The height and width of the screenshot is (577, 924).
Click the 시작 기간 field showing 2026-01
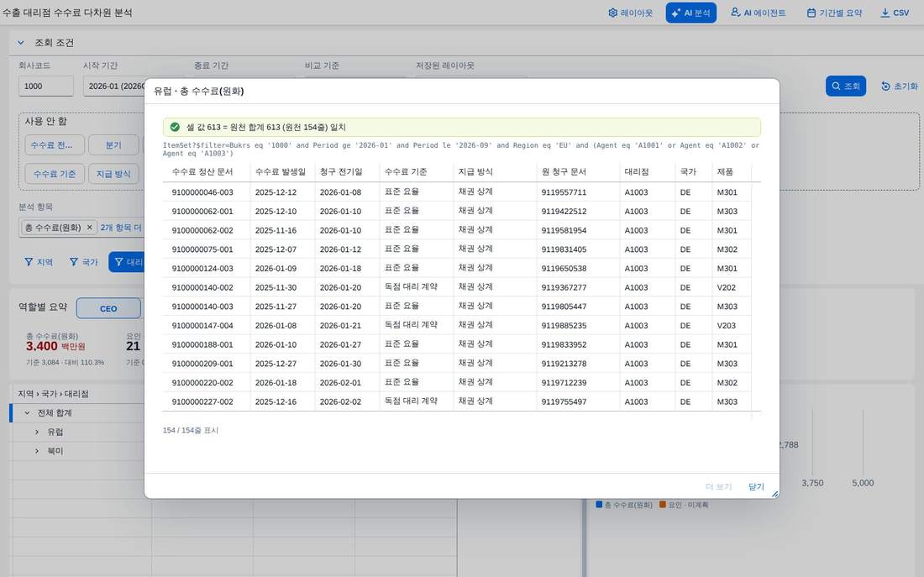pos(116,86)
